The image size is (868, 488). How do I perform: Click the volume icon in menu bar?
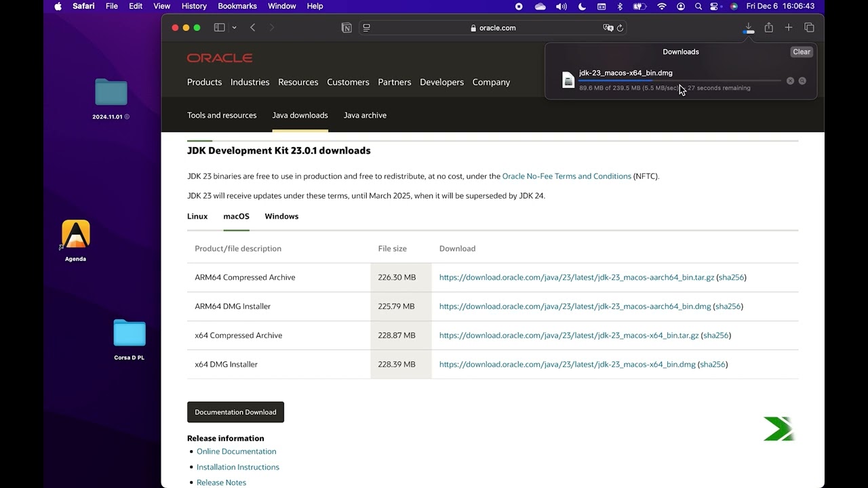(x=561, y=6)
